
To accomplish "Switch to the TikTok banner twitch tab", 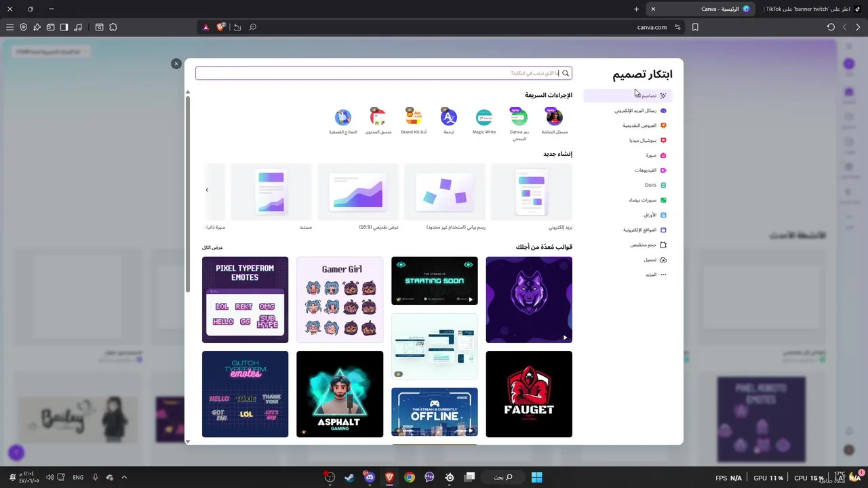I will pos(814,9).
